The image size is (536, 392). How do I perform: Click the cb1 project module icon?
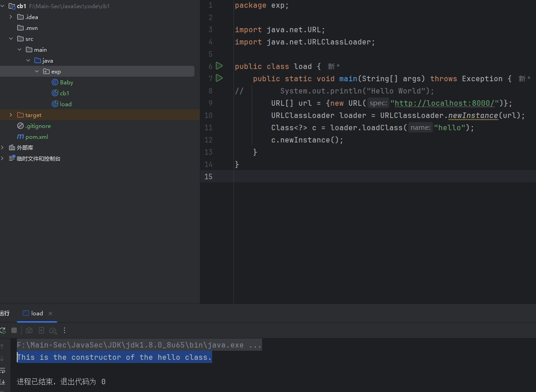12,6
